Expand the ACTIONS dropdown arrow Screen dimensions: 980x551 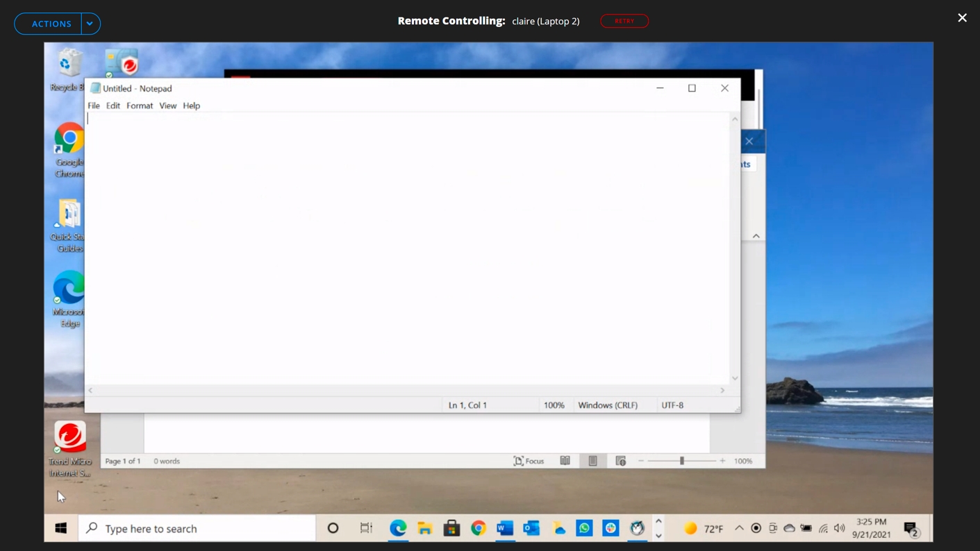(90, 24)
